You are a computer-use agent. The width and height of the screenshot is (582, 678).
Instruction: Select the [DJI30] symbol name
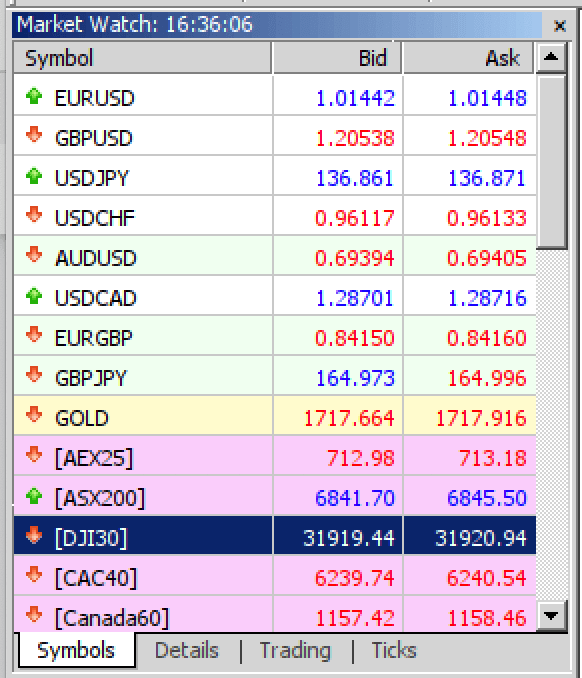pos(91,538)
